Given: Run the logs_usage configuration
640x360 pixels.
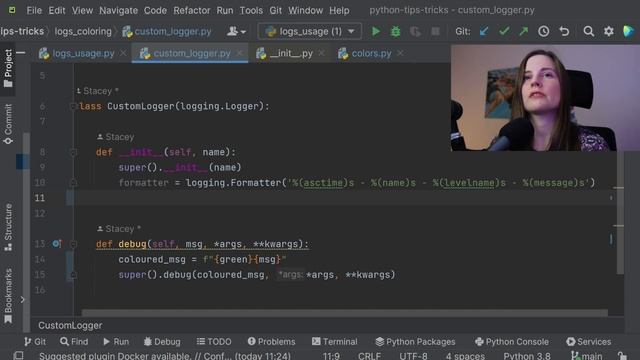Looking at the screenshot, I should point(376,31).
